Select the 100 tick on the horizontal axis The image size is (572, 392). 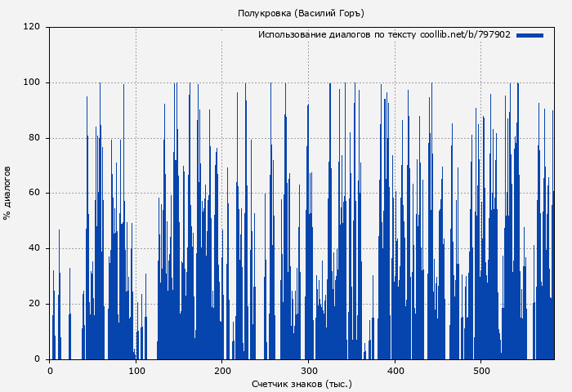[x=136, y=370]
